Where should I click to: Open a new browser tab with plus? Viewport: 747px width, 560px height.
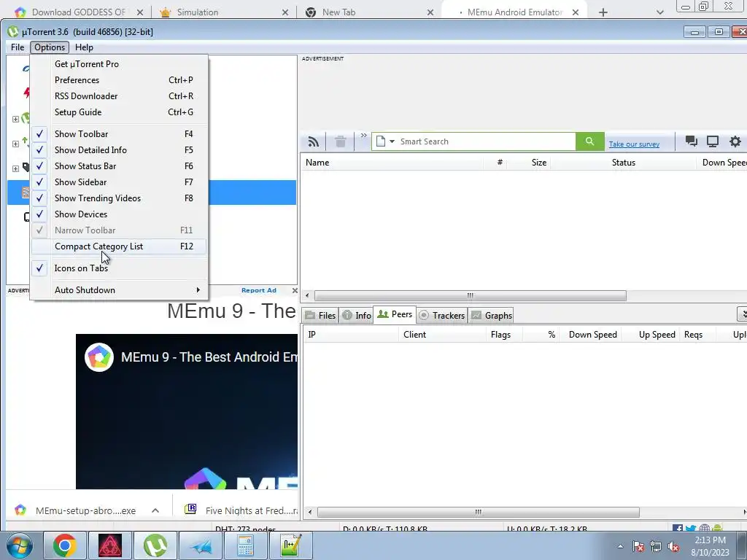[x=603, y=12]
